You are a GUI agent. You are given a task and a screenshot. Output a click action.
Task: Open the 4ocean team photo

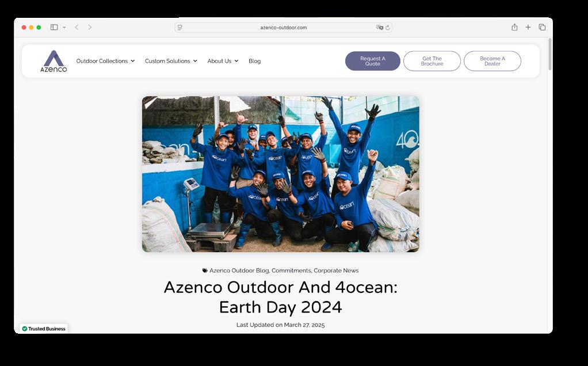pyautogui.click(x=281, y=174)
